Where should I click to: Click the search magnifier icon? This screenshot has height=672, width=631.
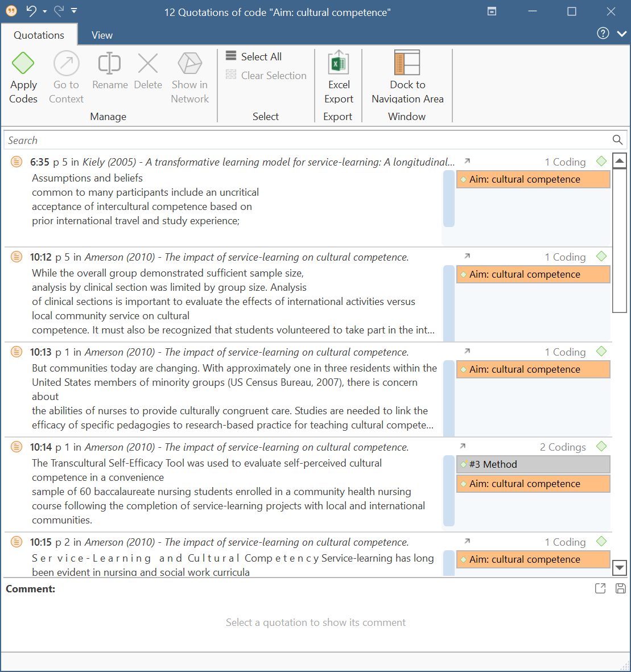(x=617, y=140)
